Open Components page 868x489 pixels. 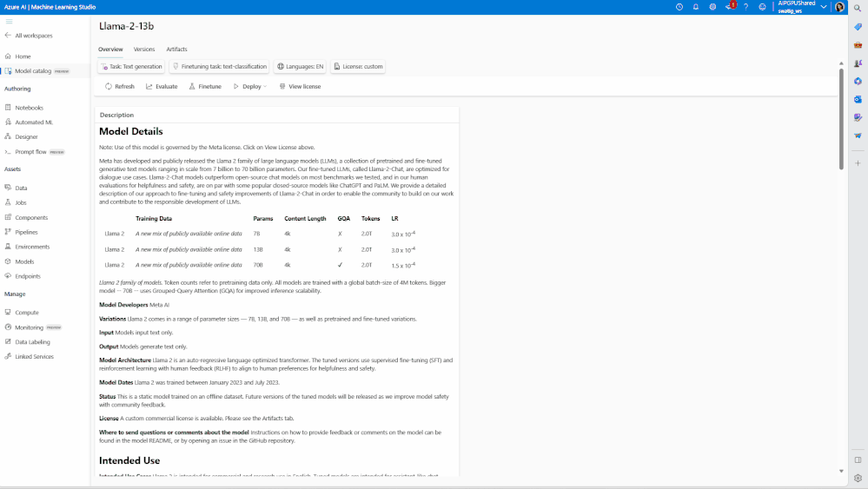[27, 217]
